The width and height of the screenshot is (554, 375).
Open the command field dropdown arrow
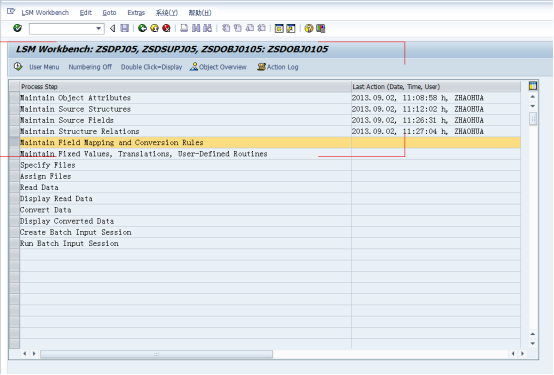pyautogui.click(x=99, y=28)
